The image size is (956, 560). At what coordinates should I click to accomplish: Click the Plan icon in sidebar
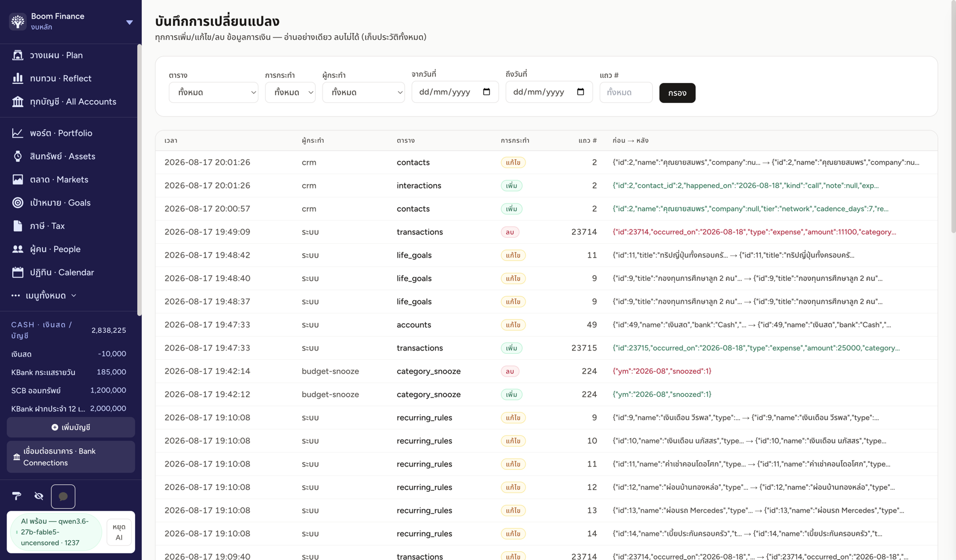[x=18, y=55]
